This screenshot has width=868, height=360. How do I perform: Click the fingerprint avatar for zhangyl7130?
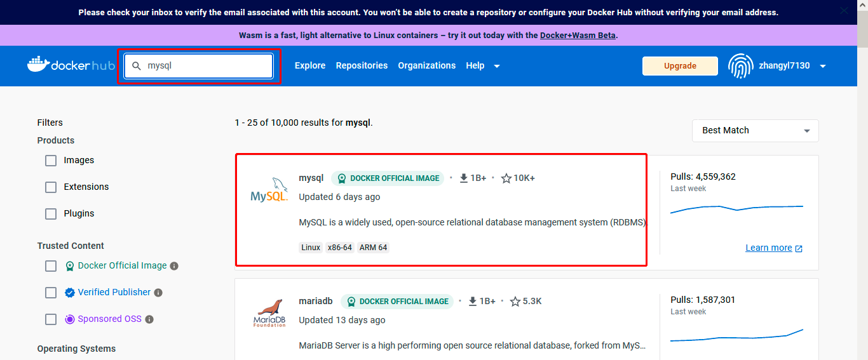(x=741, y=65)
